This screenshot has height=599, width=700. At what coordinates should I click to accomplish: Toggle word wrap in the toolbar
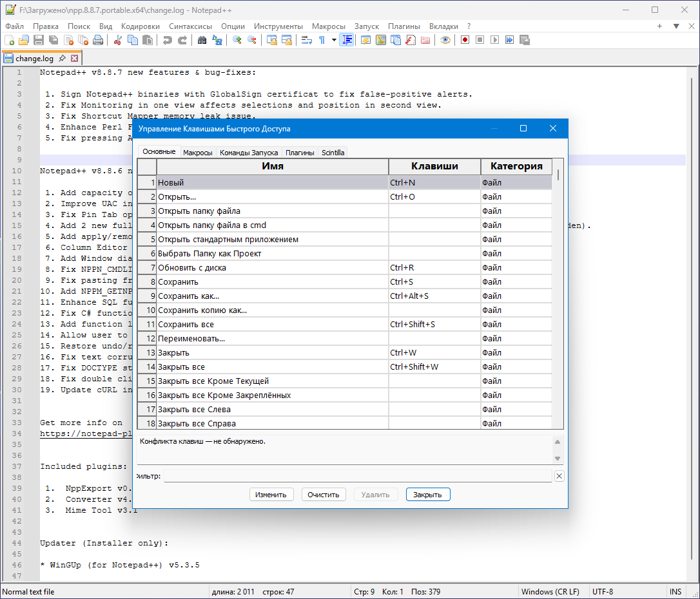tap(307, 40)
